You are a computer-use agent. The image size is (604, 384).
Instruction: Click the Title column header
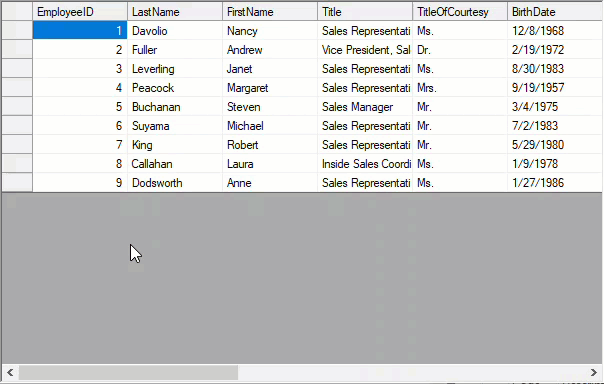[x=365, y=12]
